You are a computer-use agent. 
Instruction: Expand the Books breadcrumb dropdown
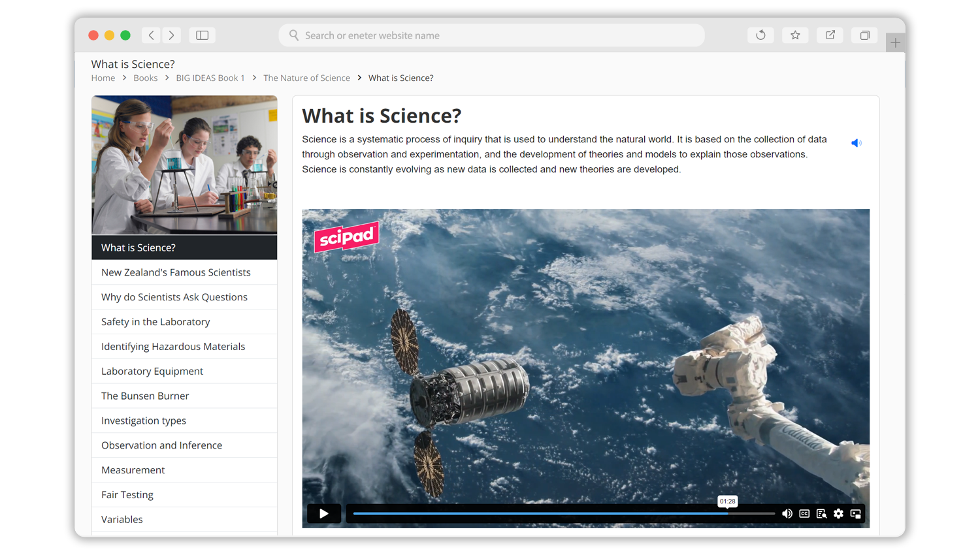146,78
